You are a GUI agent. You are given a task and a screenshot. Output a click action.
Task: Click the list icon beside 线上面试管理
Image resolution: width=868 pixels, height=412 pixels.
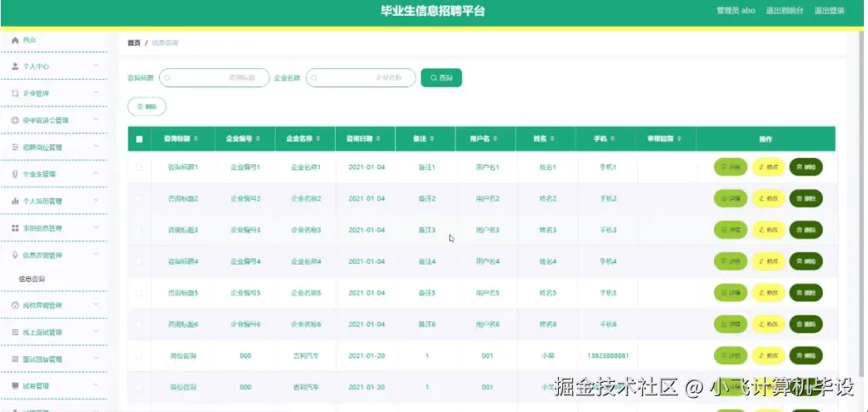(15, 332)
